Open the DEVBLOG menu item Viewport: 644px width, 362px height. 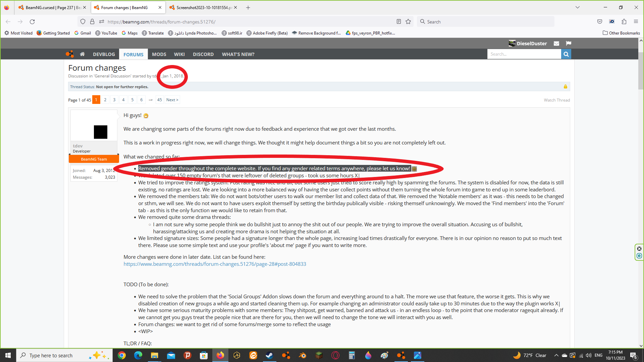[104, 54]
